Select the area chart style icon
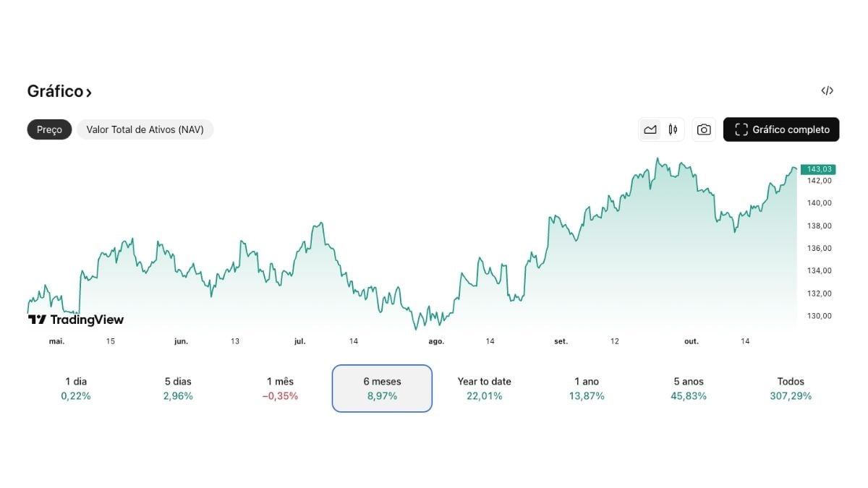Viewport: 868px width, 488px height. [650, 129]
